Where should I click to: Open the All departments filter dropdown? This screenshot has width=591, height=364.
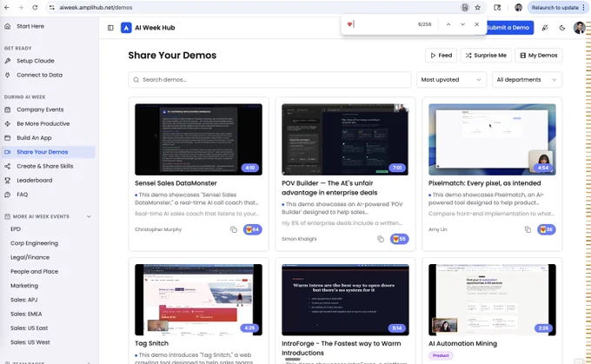pos(527,80)
